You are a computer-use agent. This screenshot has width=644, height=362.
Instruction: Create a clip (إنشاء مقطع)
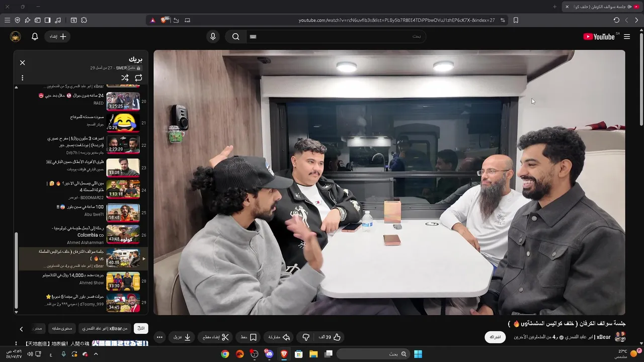point(216,337)
